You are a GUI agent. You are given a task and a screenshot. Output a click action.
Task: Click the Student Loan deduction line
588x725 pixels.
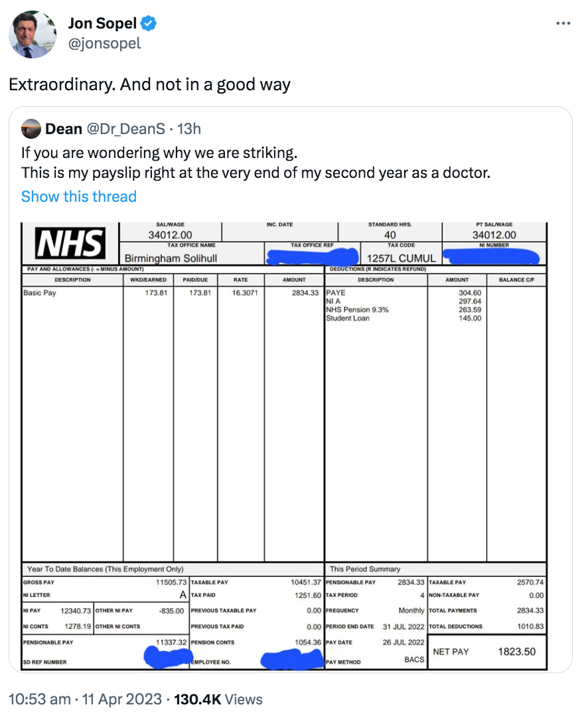[348, 319]
